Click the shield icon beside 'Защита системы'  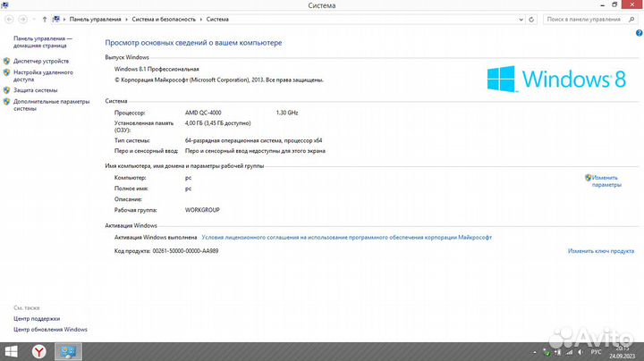[x=6, y=90]
